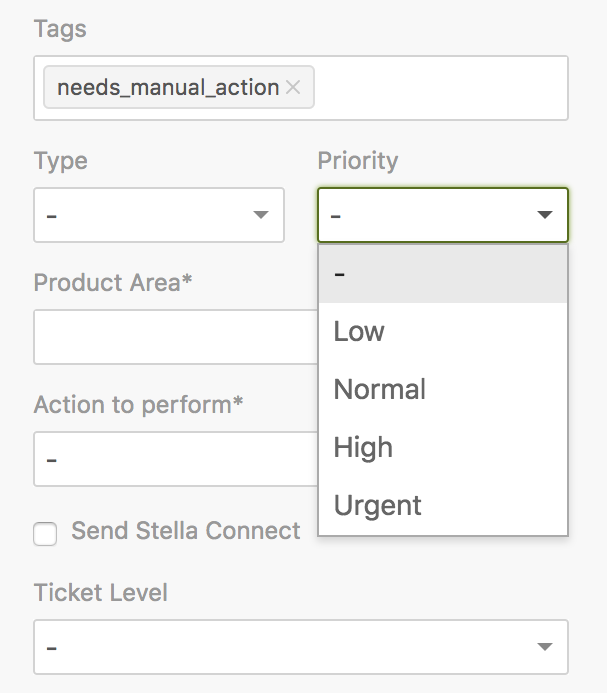Viewport: 607px width, 693px height.
Task: Select Urgent priority option
Action: point(378,505)
